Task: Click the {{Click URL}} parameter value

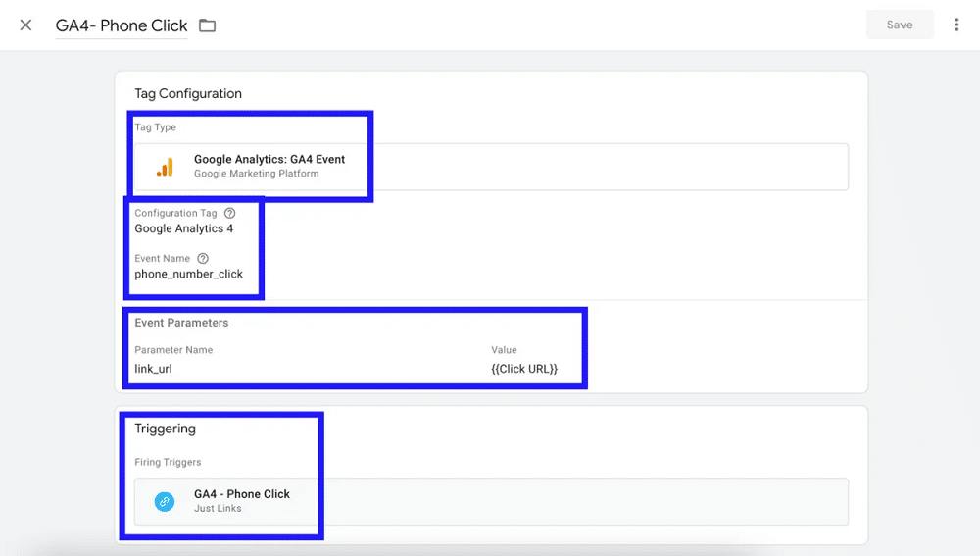Action: pos(523,369)
